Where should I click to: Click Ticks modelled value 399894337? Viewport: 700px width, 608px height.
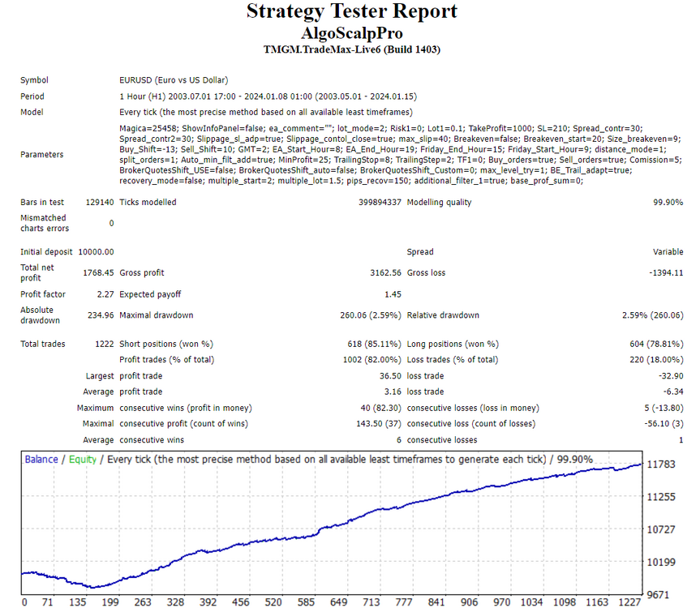(x=380, y=202)
